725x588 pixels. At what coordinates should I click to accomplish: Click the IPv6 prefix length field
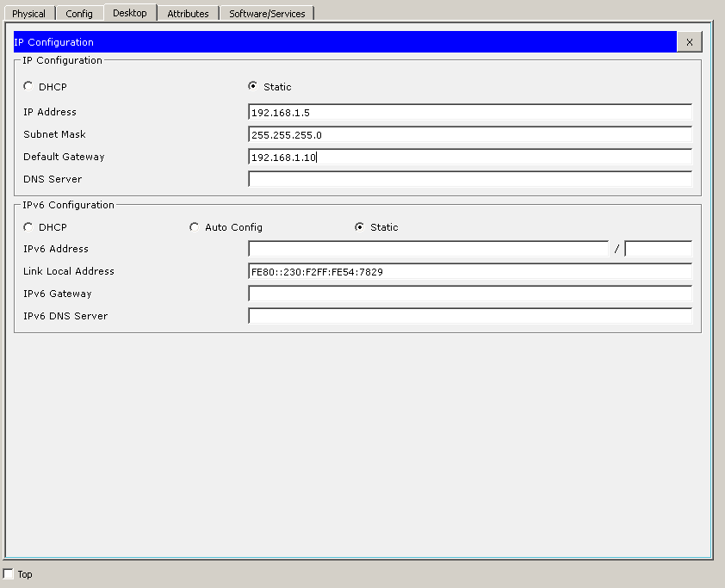click(x=658, y=249)
